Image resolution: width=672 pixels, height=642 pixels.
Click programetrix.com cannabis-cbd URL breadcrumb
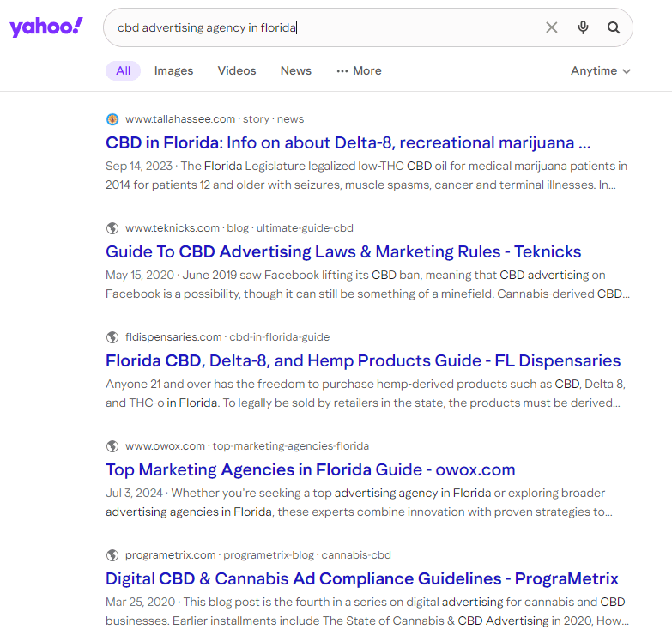pyautogui.click(x=258, y=555)
